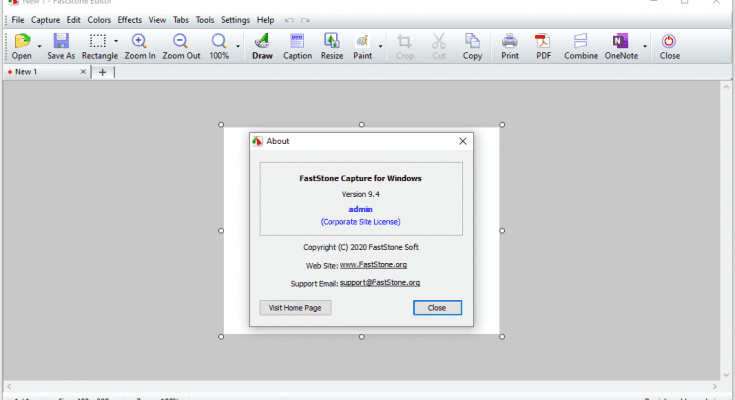Click the support@FastStone.org email link

coord(380,282)
